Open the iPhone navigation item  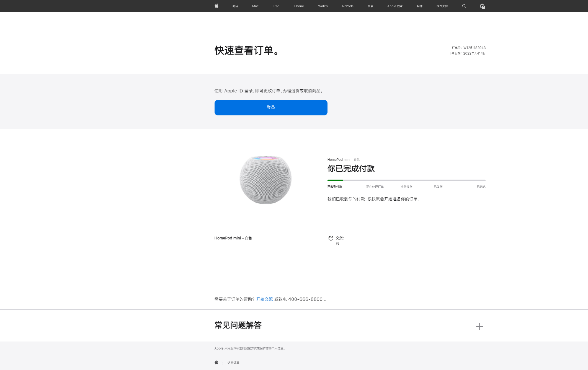(298, 6)
